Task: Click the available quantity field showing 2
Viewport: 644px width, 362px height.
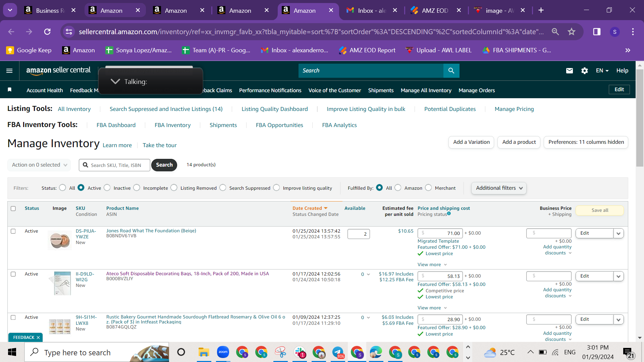Action: coord(359,234)
